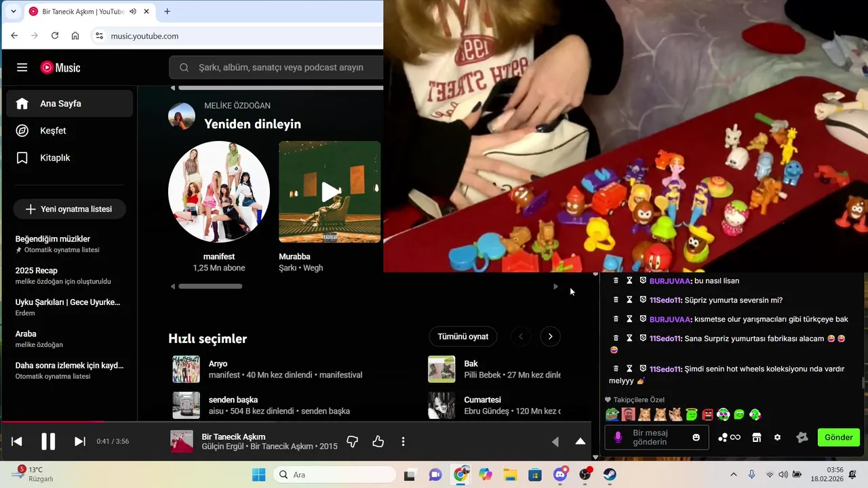Open the YouTube Music hamburger menu
The height and width of the screenshot is (488, 868).
coord(22,68)
